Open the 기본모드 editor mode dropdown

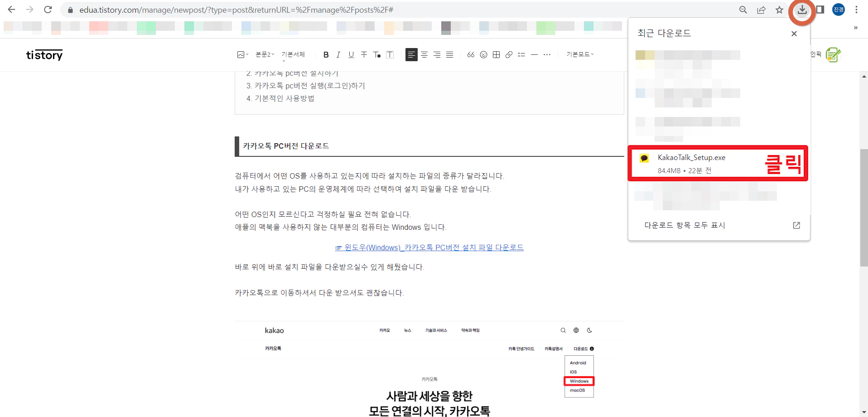[580, 54]
